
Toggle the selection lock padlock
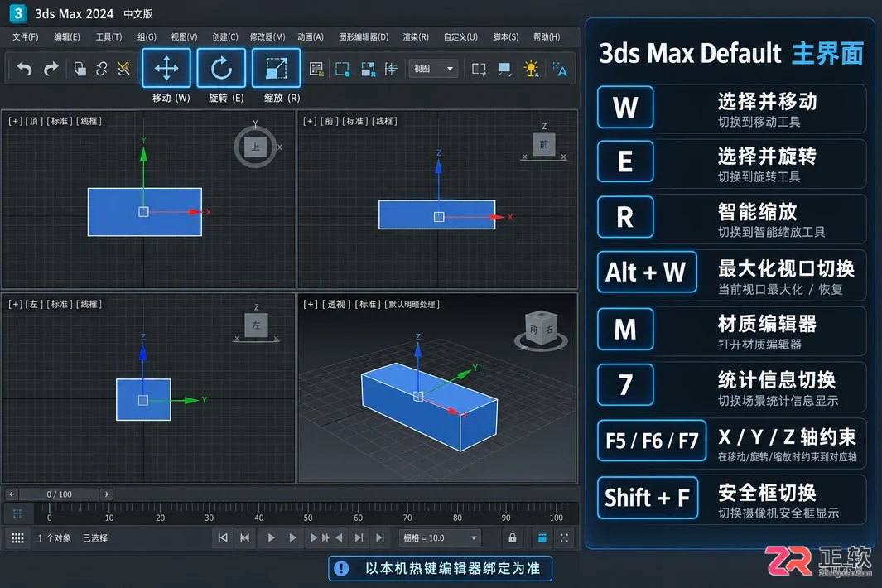coord(513,538)
